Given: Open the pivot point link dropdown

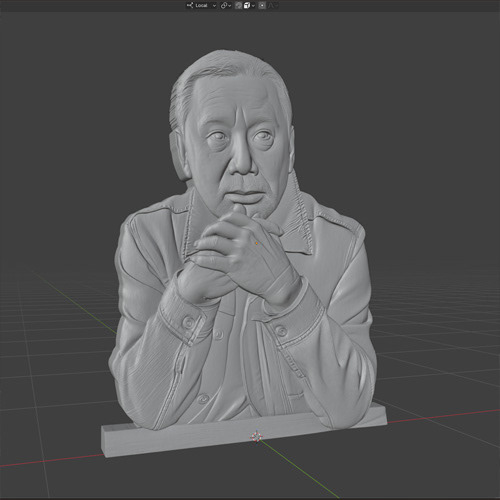Looking at the screenshot, I should (226, 5).
